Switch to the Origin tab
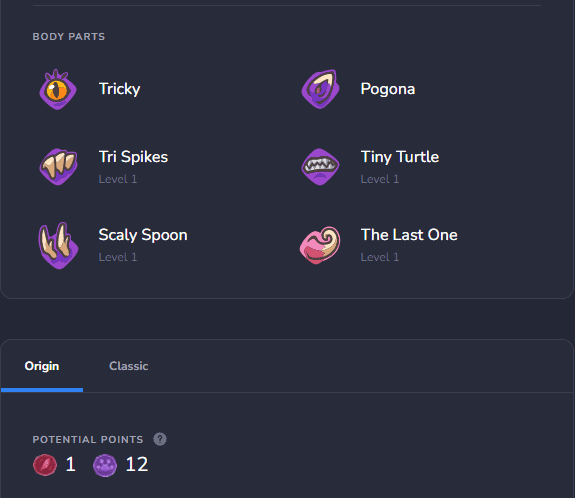The width and height of the screenshot is (575, 498). [x=42, y=366]
